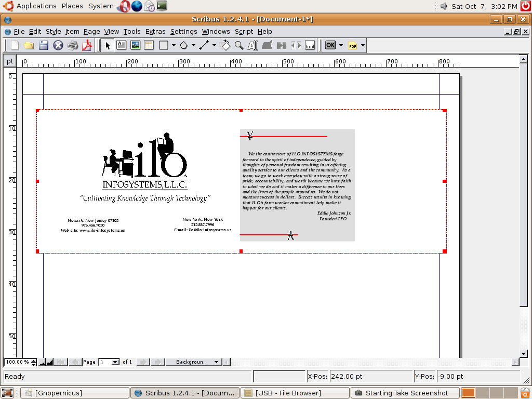Activate the arrow Select Item tool

tap(108, 45)
